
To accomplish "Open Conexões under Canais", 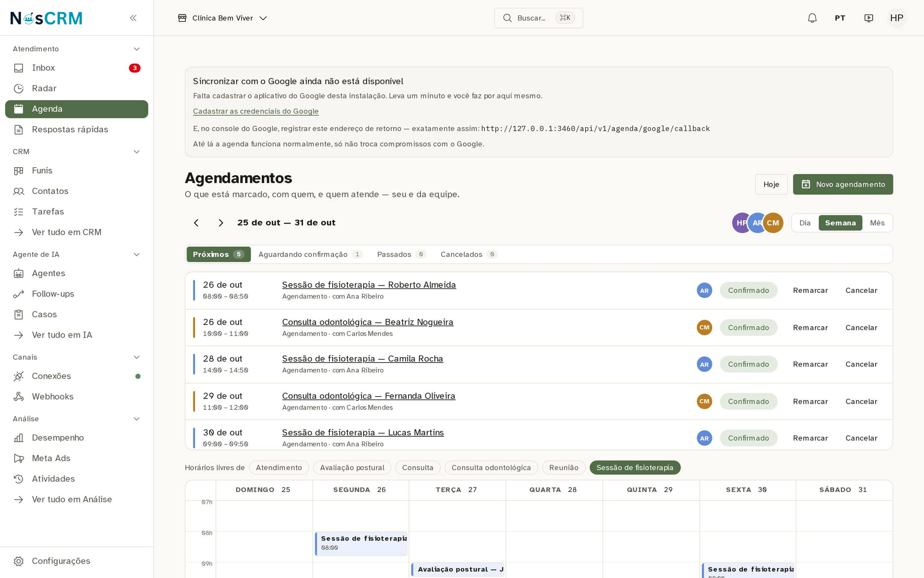I will pyautogui.click(x=77, y=376).
